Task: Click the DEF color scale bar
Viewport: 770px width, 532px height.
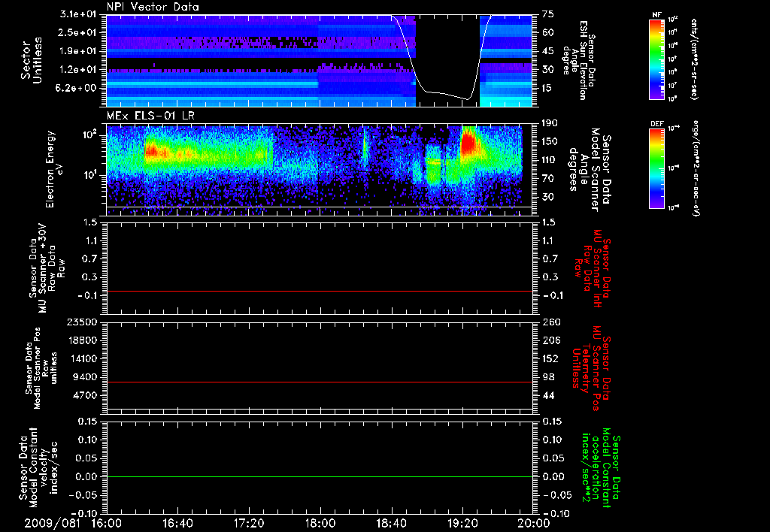Action: pyautogui.click(x=657, y=168)
